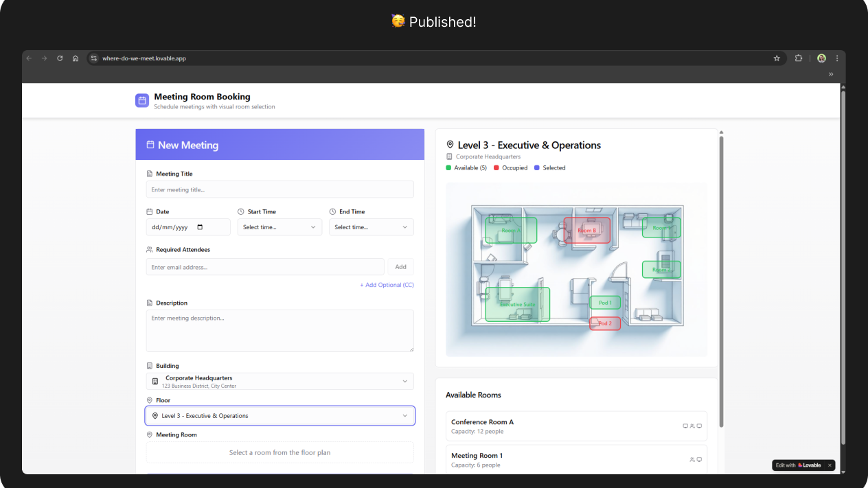This screenshot has width=868, height=488.
Task: Click the Meeting Title input field
Action: 280,189
